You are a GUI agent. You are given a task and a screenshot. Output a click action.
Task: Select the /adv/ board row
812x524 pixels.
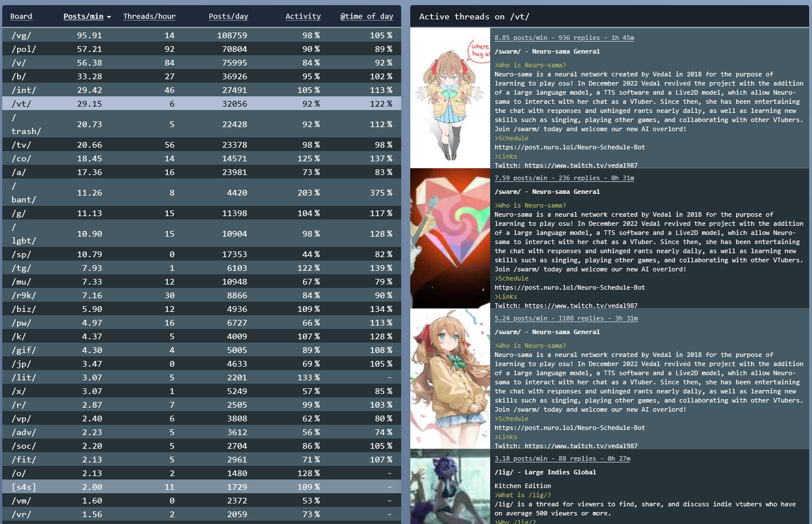202,432
